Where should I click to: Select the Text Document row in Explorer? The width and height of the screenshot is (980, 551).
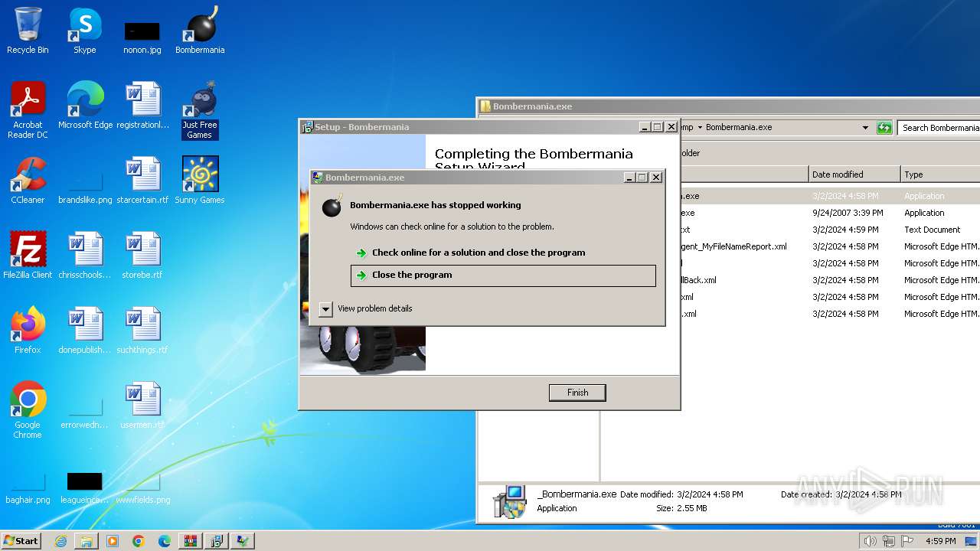click(829, 230)
